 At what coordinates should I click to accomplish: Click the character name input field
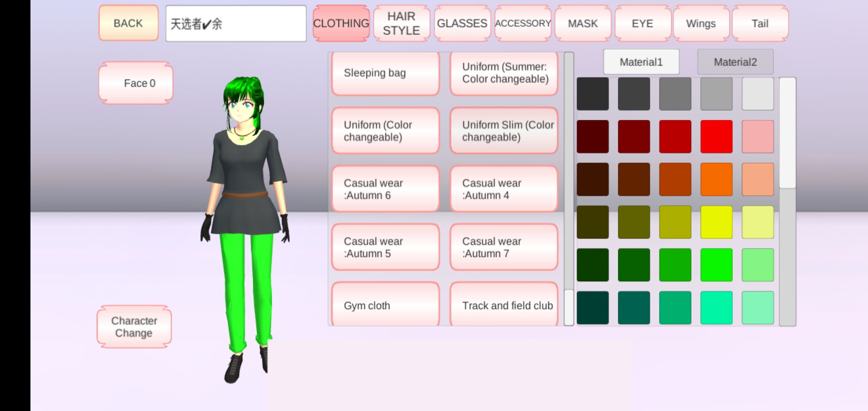coord(236,23)
